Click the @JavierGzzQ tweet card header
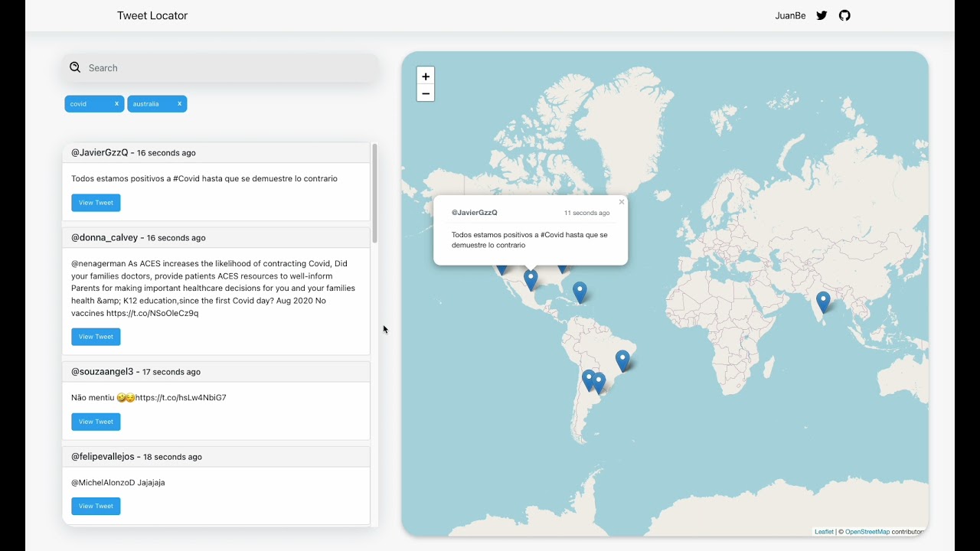980x551 pixels. click(x=216, y=153)
